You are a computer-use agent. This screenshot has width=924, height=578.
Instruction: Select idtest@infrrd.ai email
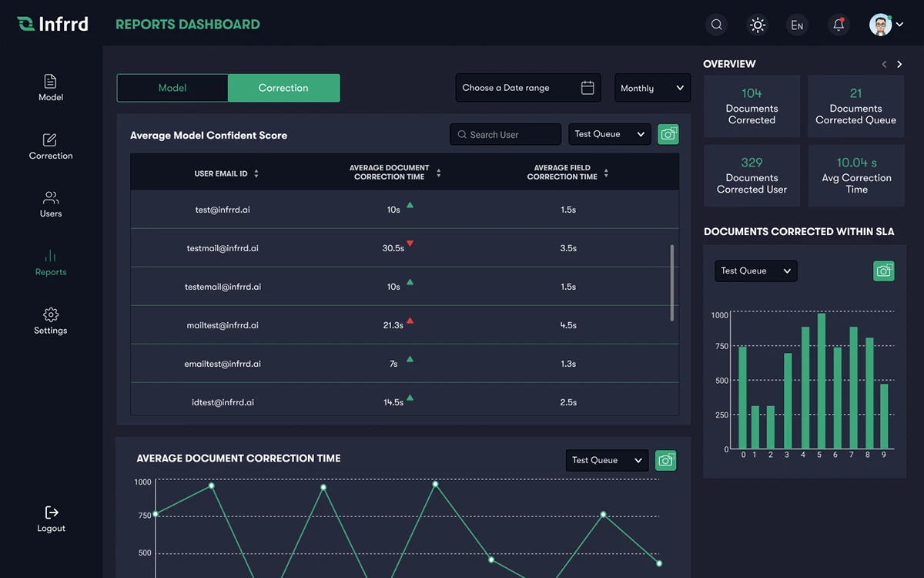[x=223, y=402]
